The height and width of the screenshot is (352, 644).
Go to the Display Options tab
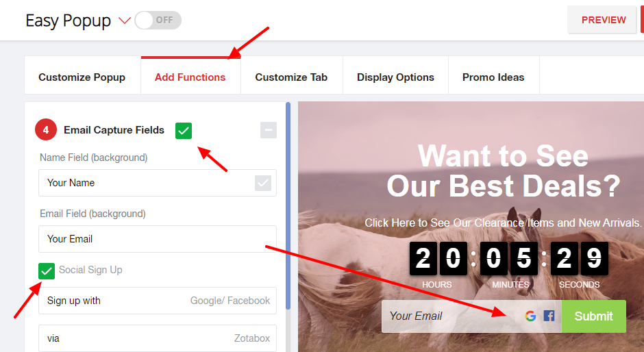(395, 77)
